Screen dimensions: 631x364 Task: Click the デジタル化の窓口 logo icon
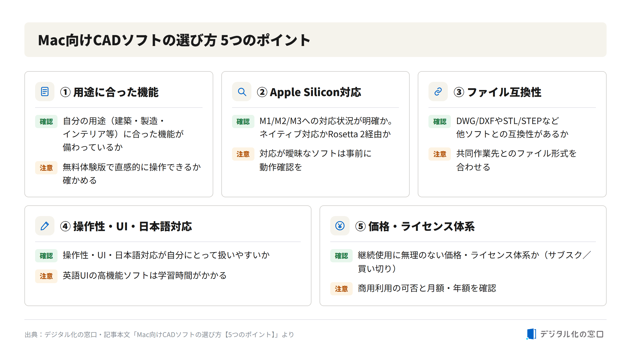point(531,334)
